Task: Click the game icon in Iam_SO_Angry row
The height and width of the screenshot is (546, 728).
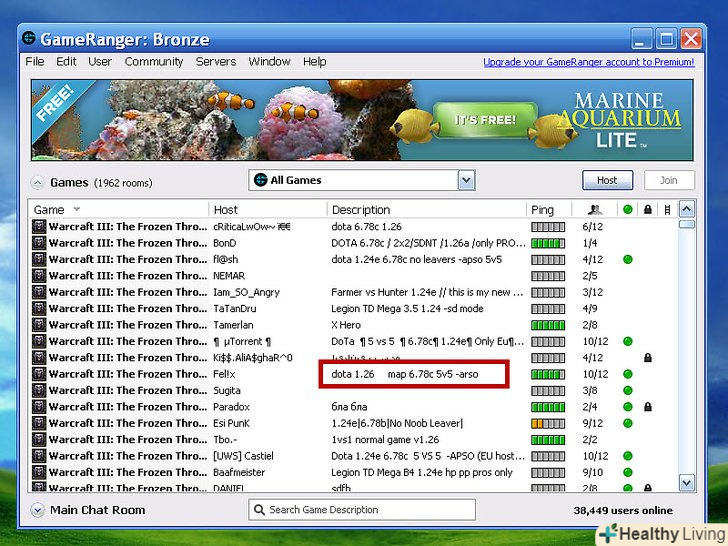Action: [39, 292]
